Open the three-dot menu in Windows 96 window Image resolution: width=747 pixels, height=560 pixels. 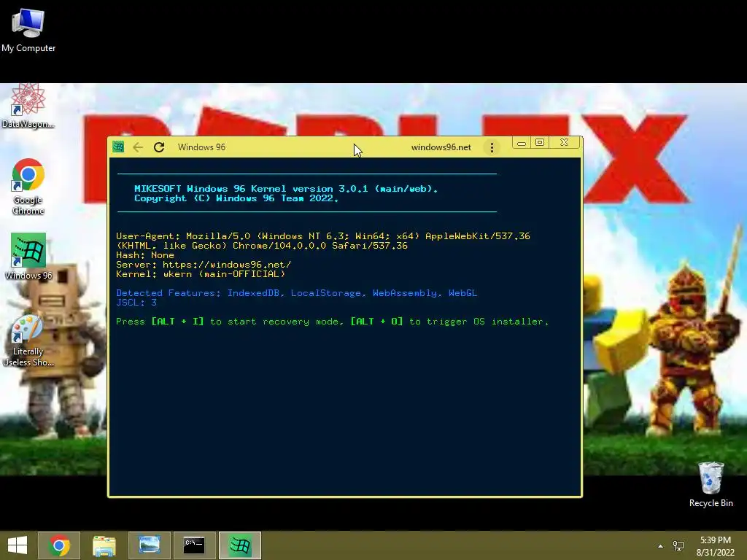click(492, 147)
